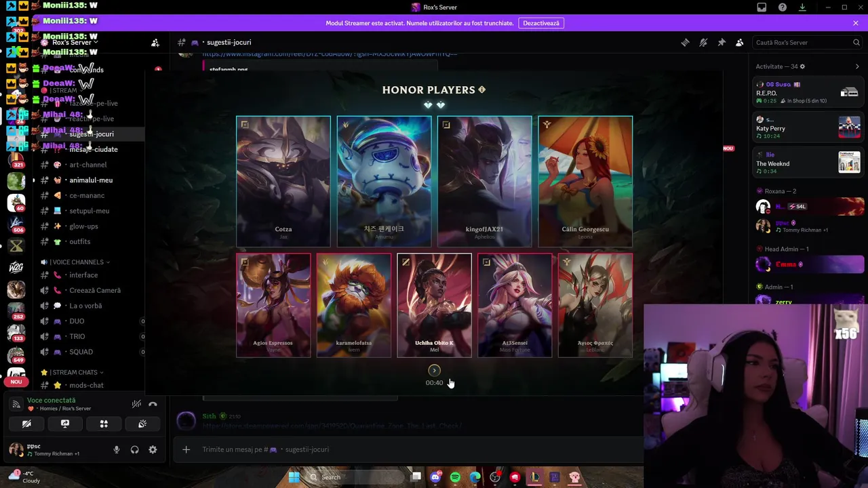Select the kingofJAX21 honor card
868x488 pixels.
(485, 181)
